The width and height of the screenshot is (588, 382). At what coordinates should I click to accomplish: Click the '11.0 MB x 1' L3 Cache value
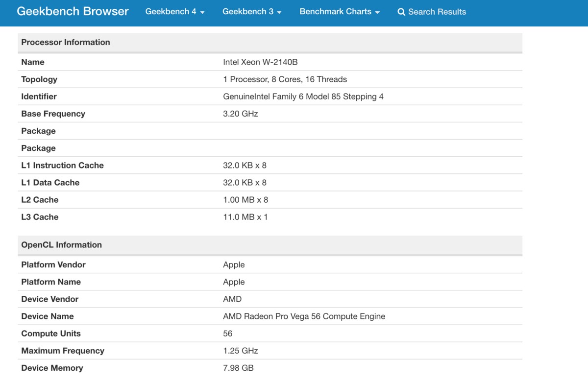pyautogui.click(x=245, y=217)
